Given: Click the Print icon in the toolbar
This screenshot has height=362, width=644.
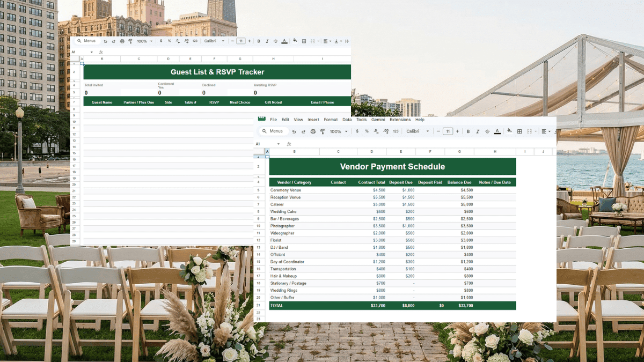Looking at the screenshot, I should point(312,131).
